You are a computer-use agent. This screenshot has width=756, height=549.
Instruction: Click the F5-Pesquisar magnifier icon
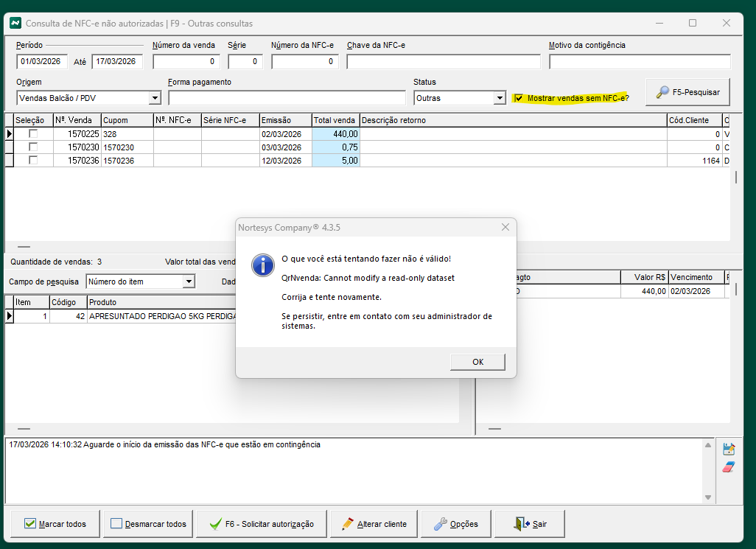click(x=662, y=93)
